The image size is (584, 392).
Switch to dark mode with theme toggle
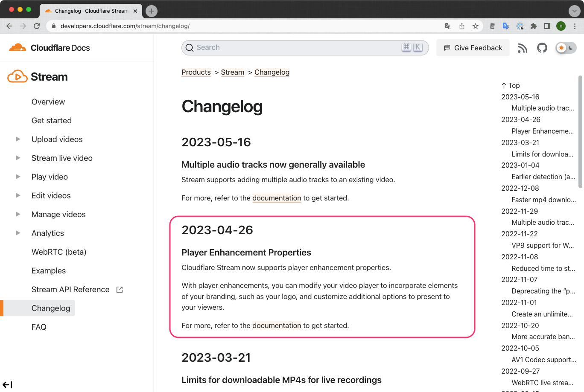[x=570, y=48]
